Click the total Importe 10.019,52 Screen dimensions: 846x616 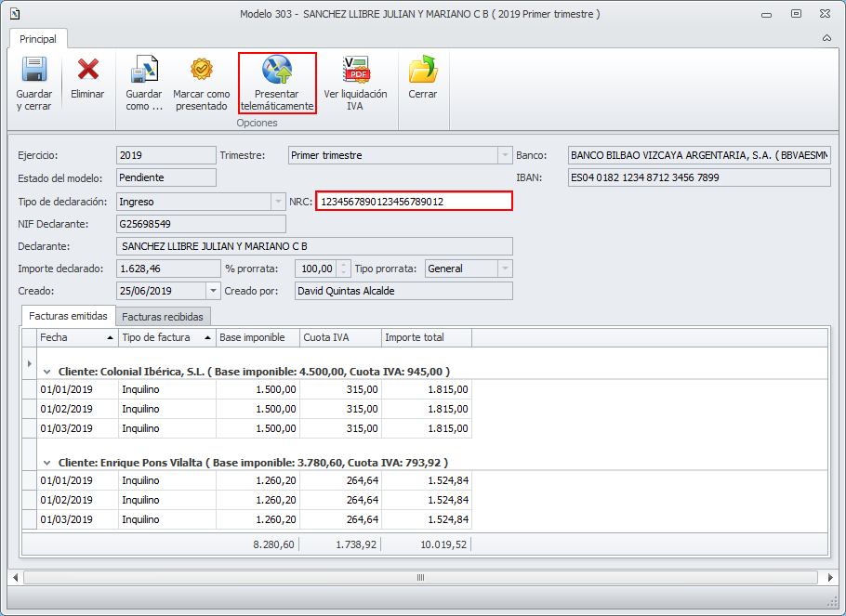click(x=443, y=544)
